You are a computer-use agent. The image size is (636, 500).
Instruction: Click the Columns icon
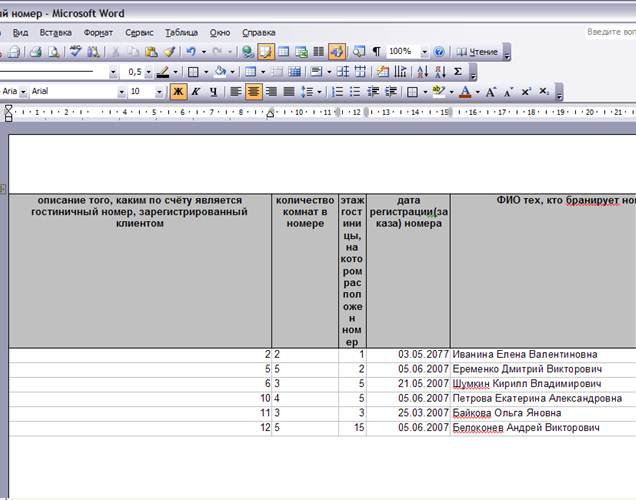click(319, 52)
